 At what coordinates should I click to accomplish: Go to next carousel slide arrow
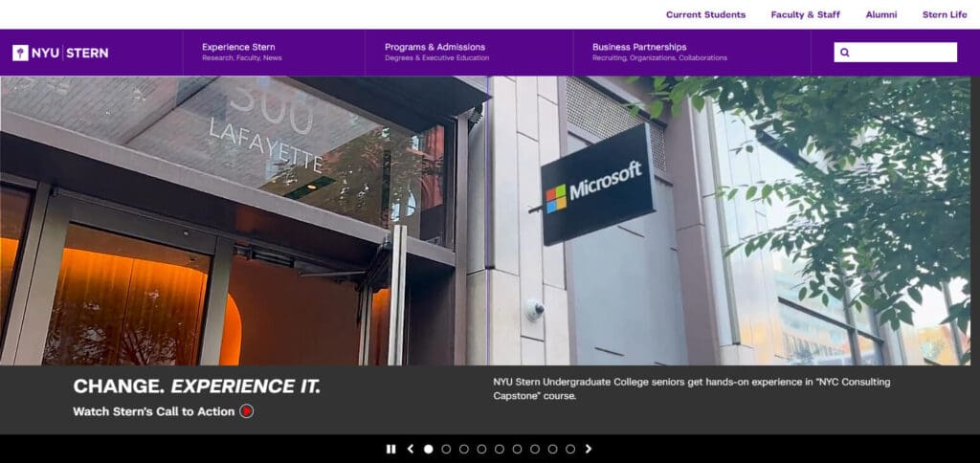pos(589,449)
